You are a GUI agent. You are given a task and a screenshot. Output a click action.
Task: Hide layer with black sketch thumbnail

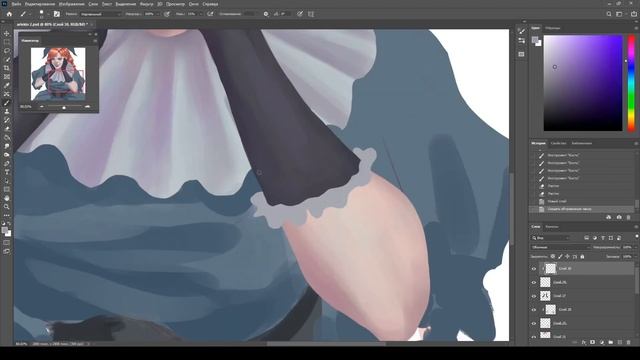(534, 296)
